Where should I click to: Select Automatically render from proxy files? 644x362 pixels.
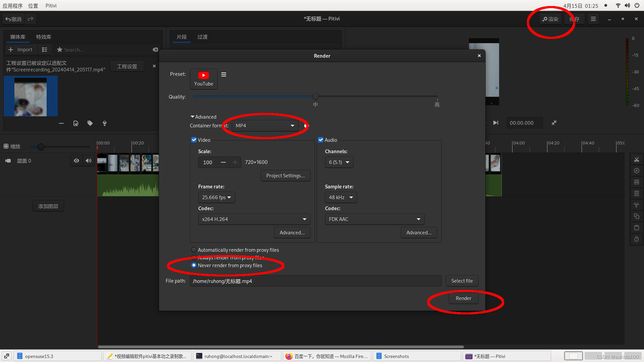(x=194, y=250)
